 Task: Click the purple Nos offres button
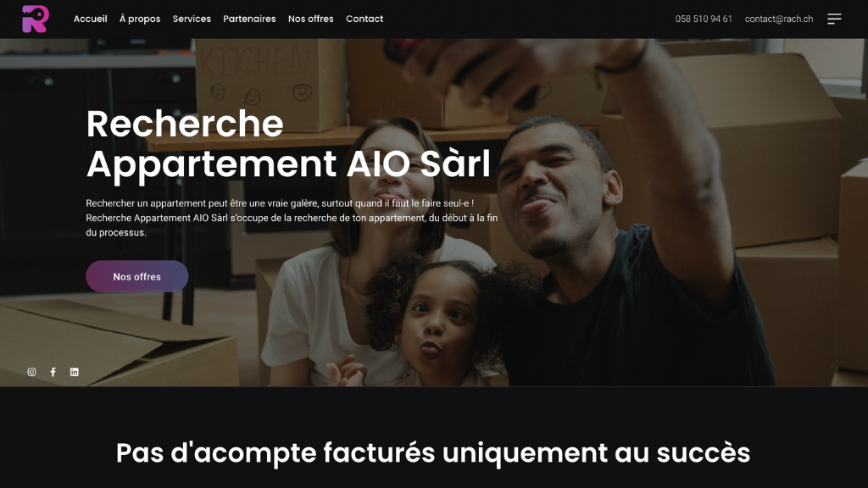(x=136, y=276)
